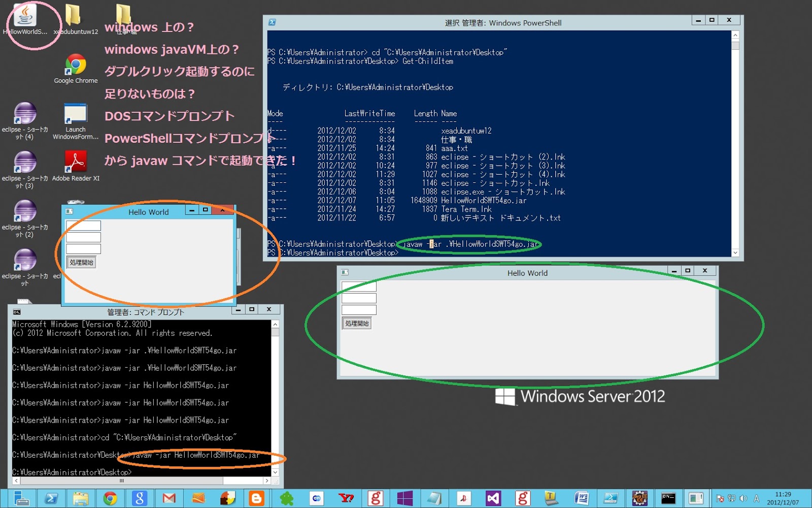Focus second text field in large Hello World window

pos(359,298)
